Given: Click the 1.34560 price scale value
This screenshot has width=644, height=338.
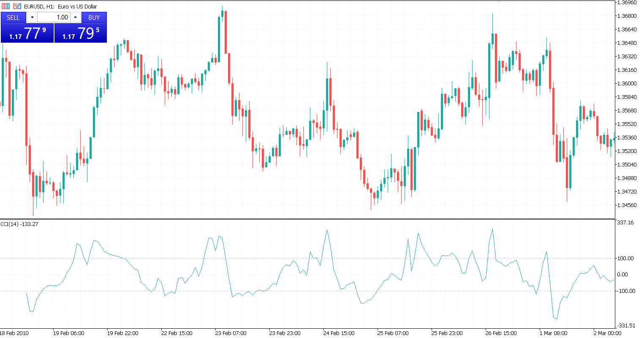Looking at the screenshot, I should pos(627,205).
